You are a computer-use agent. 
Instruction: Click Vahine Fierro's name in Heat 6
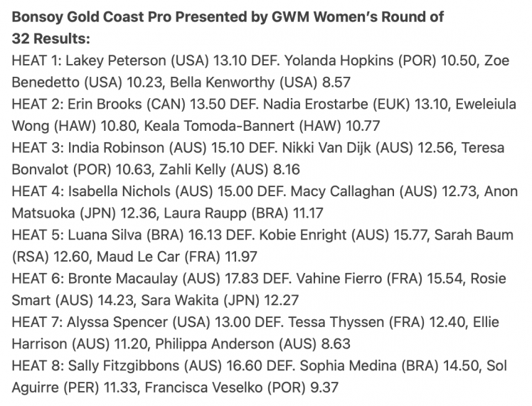339,279
